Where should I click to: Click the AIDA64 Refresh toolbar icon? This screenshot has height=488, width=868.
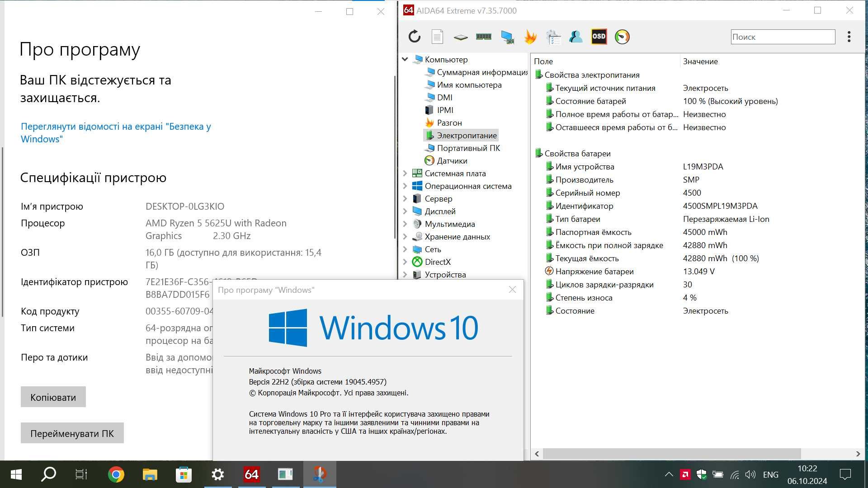pyautogui.click(x=414, y=37)
